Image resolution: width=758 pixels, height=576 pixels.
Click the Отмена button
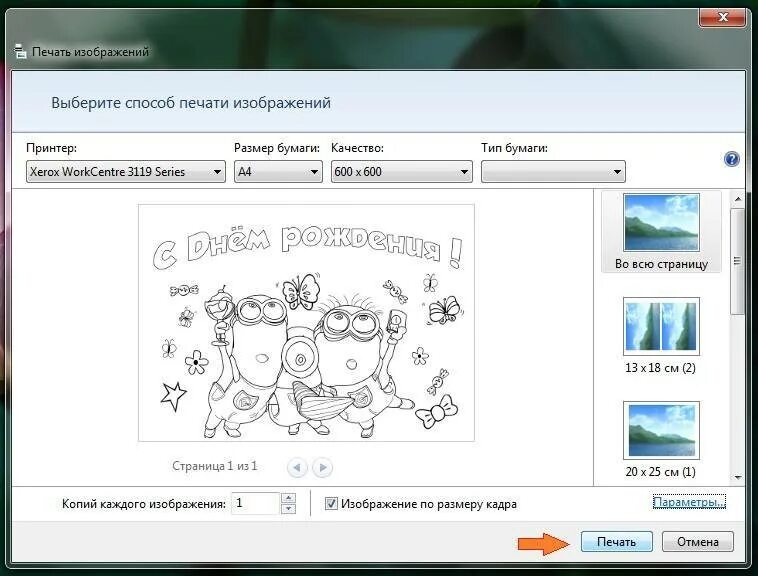698,542
